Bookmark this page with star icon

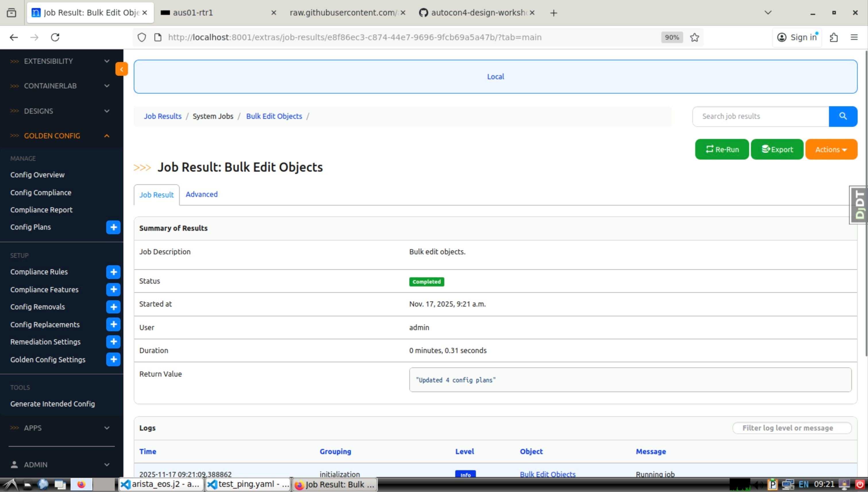point(694,37)
